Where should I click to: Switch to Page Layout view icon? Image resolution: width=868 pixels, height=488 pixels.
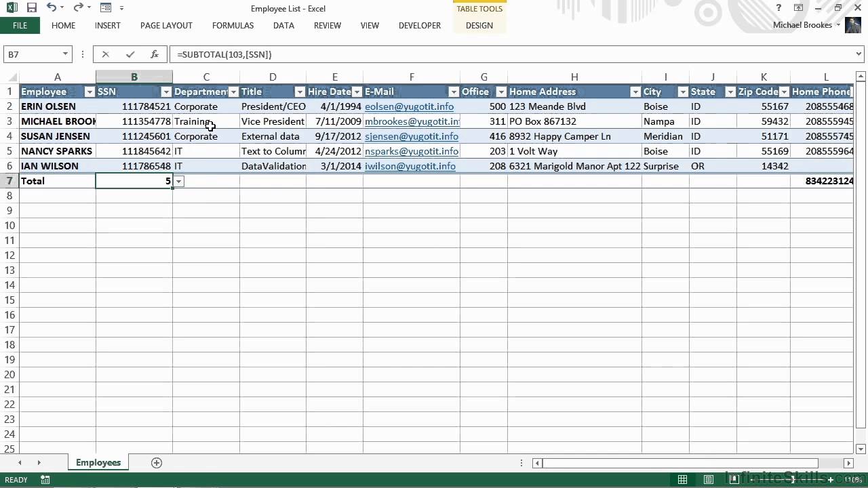709,480
